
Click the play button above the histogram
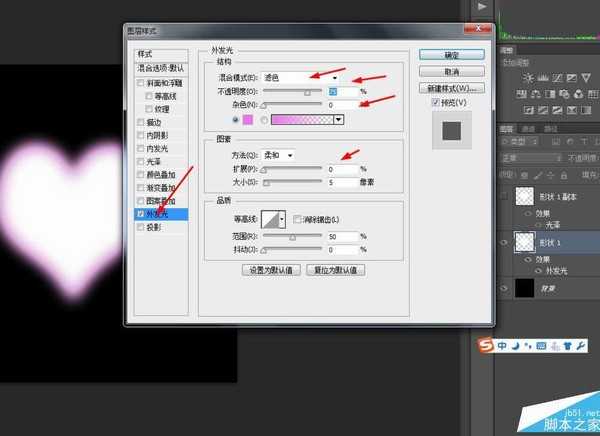(483, 7)
